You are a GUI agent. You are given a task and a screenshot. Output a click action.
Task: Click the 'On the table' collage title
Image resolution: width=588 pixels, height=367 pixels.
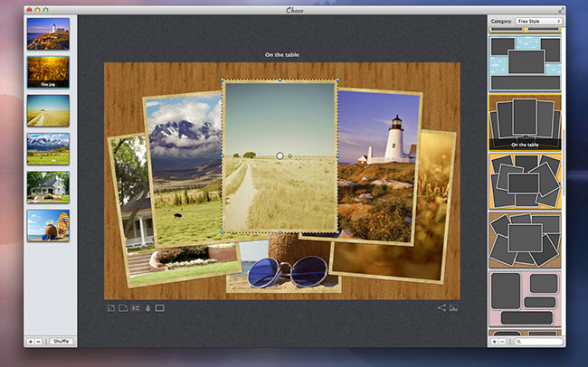coord(282,55)
